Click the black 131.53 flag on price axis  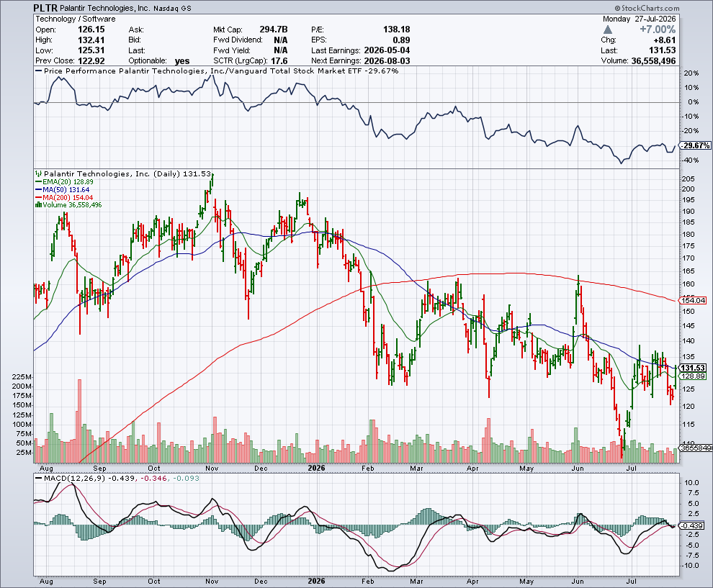pyautogui.click(x=694, y=368)
